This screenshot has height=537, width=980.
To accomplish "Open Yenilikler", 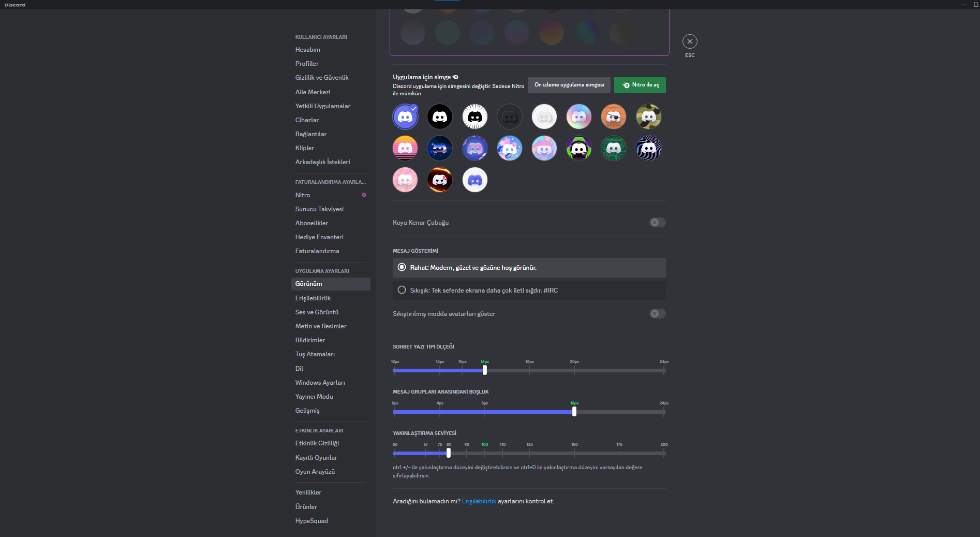I will click(x=331, y=492).
